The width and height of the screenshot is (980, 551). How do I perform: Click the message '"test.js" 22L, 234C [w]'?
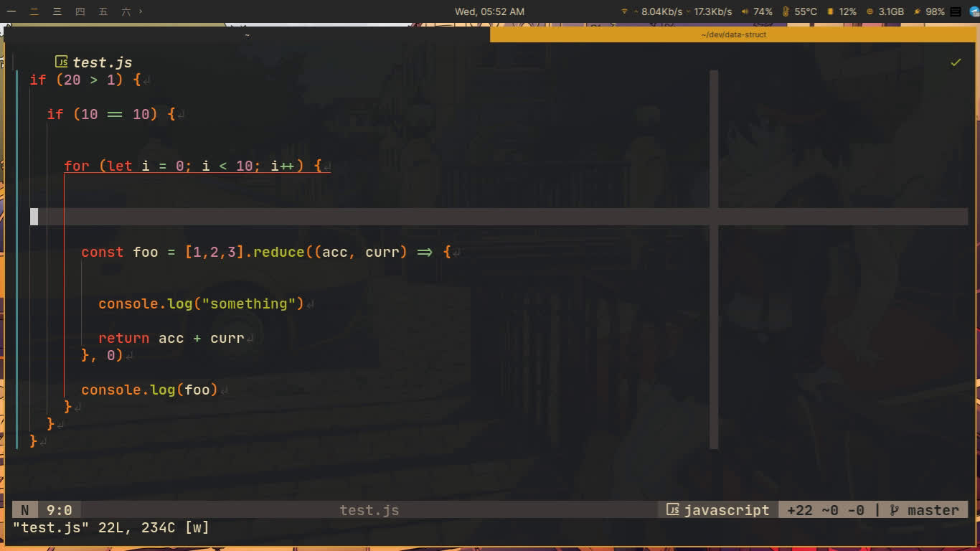point(111,528)
